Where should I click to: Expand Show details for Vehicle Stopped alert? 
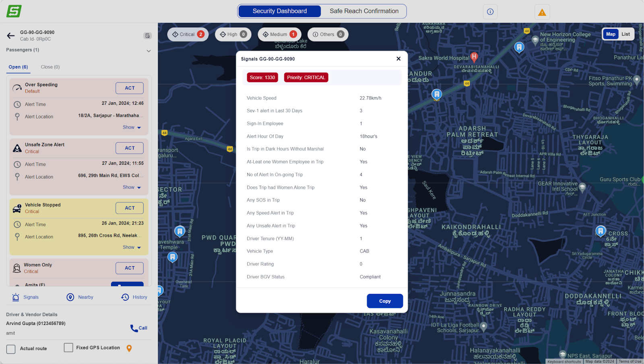click(x=132, y=247)
